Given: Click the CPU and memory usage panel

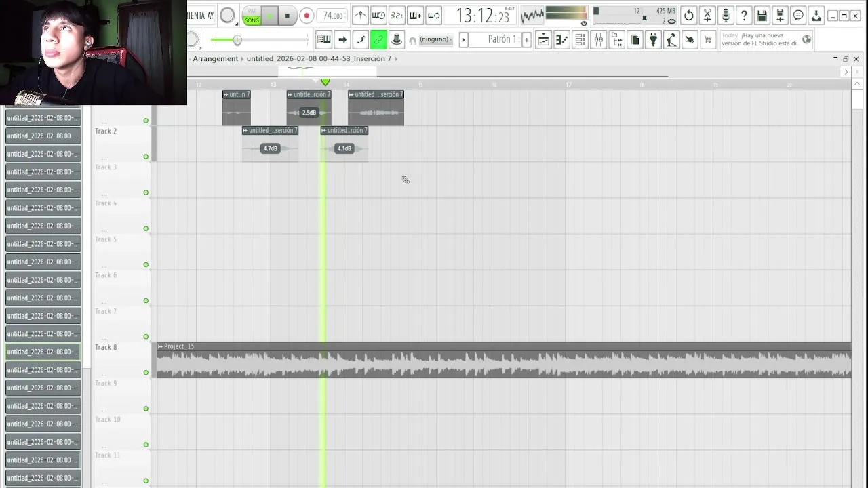Looking at the screenshot, I should pos(635,16).
